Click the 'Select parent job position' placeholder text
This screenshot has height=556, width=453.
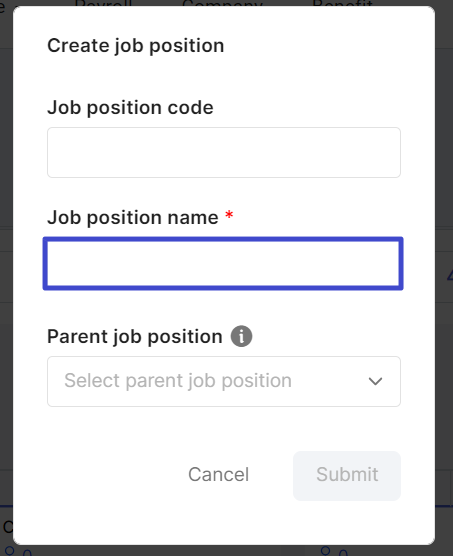[x=178, y=381]
